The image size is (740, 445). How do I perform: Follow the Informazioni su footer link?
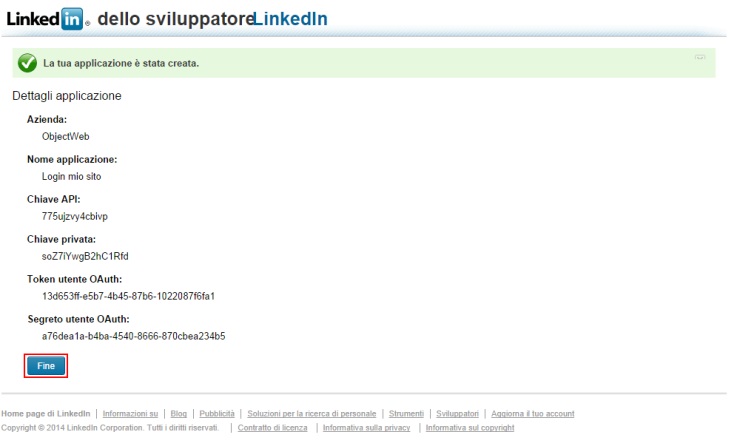point(130,413)
